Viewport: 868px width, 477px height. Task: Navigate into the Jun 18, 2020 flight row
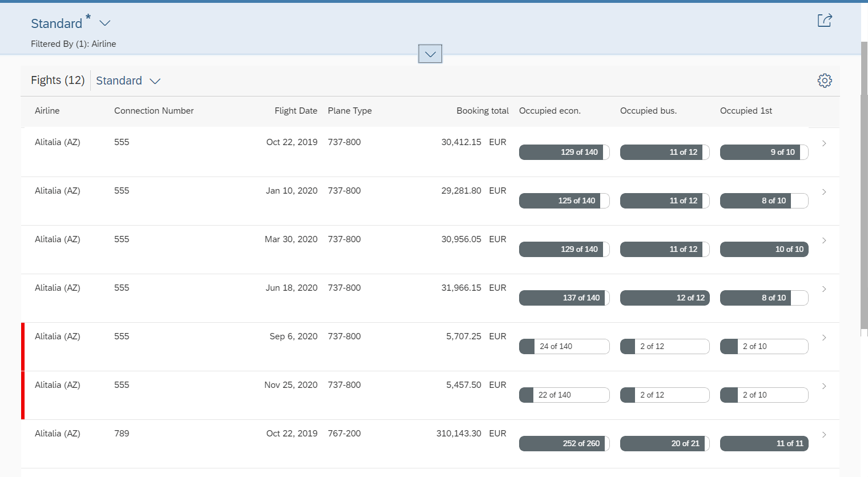(x=824, y=289)
